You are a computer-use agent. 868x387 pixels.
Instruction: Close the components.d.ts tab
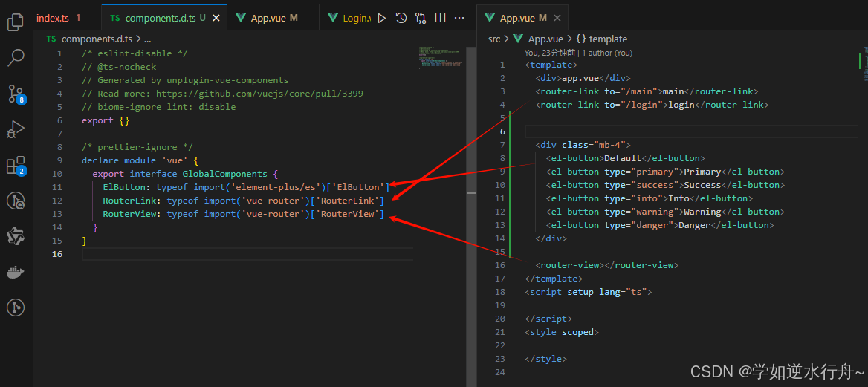coord(216,19)
